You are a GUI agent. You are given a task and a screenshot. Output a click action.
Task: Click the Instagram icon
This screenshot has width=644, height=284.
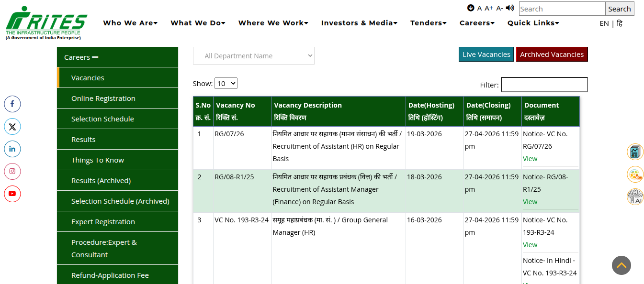(x=12, y=171)
